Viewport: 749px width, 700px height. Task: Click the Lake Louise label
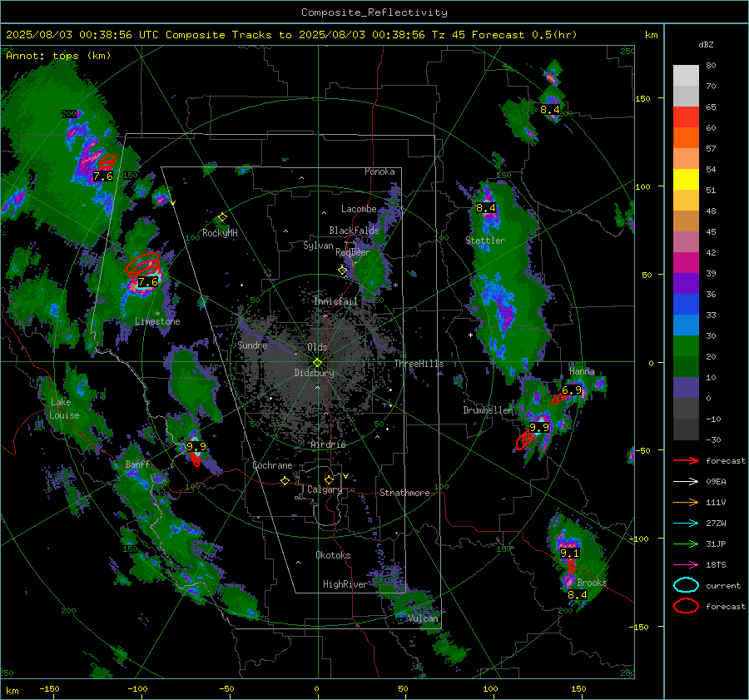(64, 409)
